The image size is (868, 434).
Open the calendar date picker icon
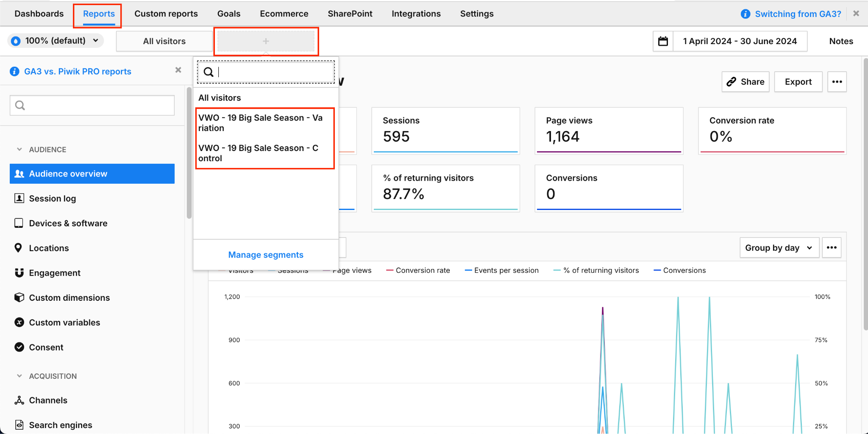pos(663,41)
